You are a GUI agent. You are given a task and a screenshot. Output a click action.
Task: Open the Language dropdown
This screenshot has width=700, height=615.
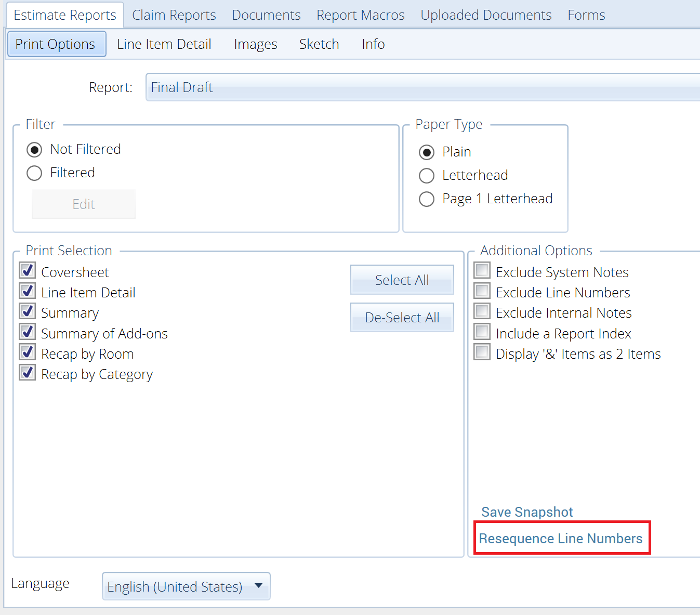pos(186,586)
